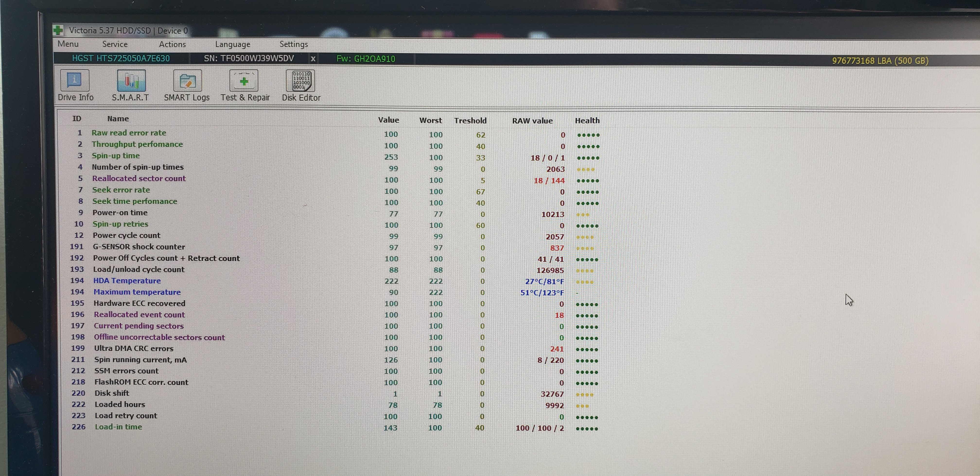Viewport: 980px width, 476px height.
Task: Click the Victoria green cross app icon
Action: click(x=58, y=30)
